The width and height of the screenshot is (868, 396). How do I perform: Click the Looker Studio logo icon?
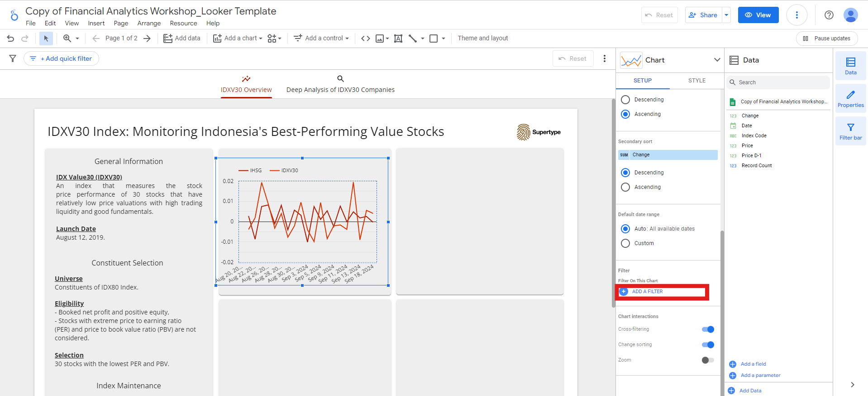click(x=14, y=15)
